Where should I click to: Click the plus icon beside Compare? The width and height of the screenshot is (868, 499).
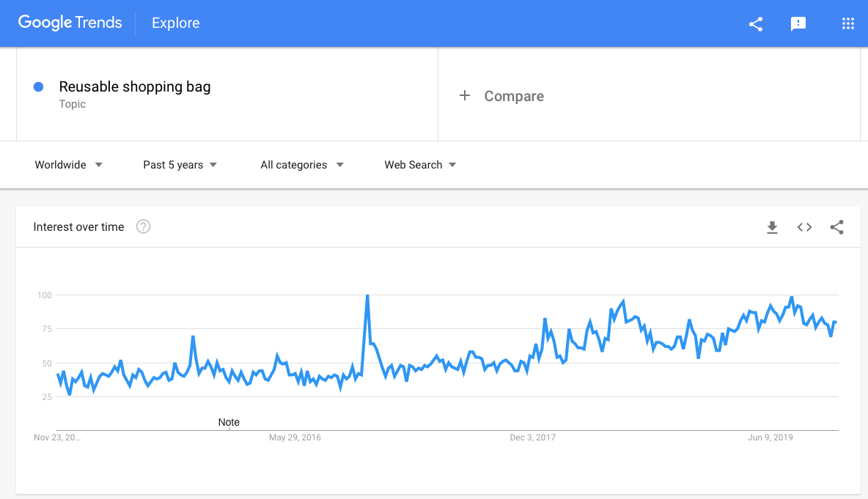(464, 96)
